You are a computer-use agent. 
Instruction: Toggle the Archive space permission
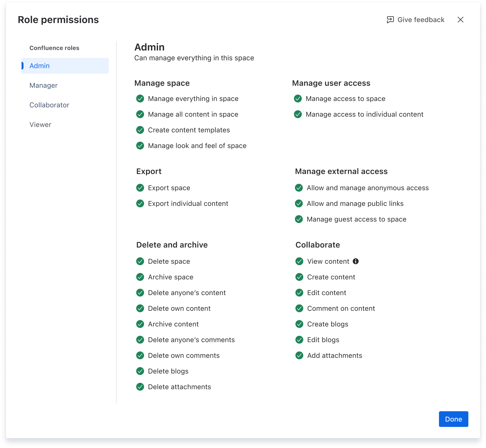coord(140,277)
